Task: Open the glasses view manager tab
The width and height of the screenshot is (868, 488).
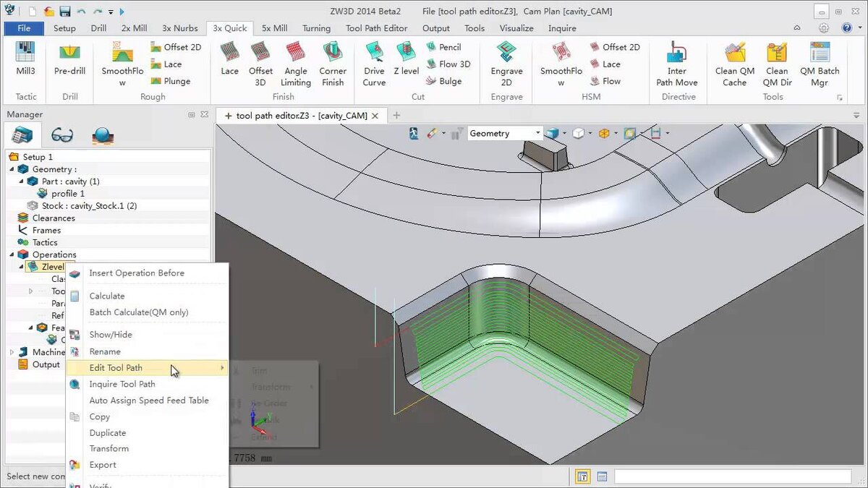Action: [x=62, y=135]
